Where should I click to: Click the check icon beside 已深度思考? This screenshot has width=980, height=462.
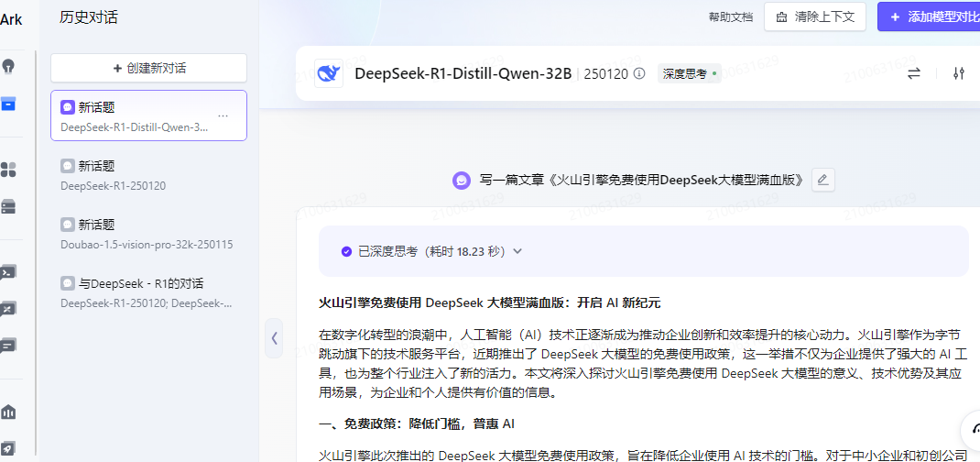pyautogui.click(x=346, y=251)
